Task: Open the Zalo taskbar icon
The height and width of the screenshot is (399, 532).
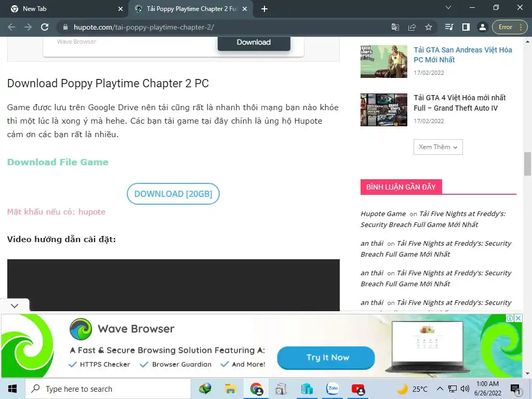Action: 332,389
